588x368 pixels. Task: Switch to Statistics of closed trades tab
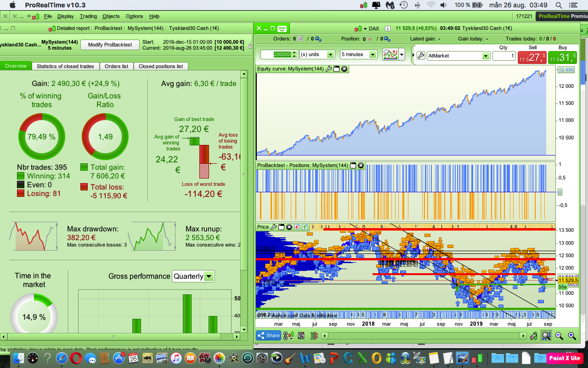65,66
